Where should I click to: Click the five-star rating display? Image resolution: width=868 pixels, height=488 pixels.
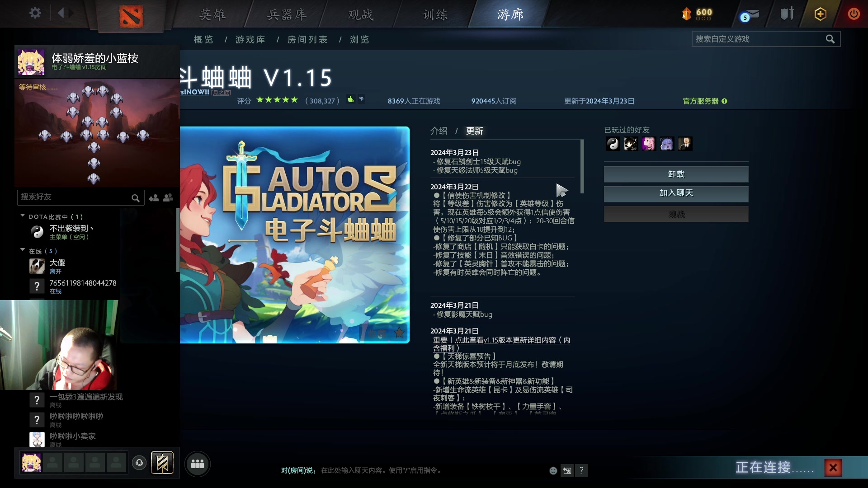[277, 100]
